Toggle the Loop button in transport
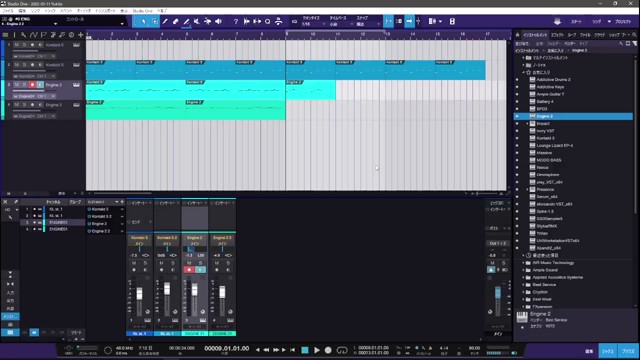 [342, 350]
